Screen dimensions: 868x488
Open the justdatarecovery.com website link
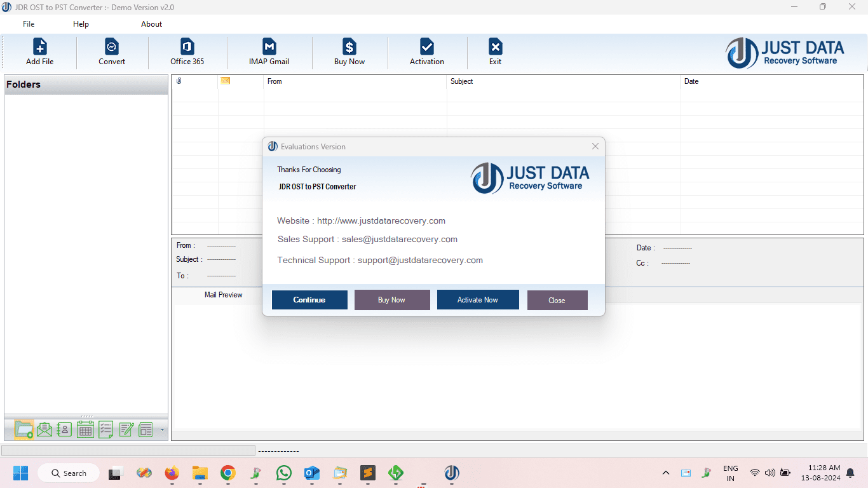(x=381, y=220)
